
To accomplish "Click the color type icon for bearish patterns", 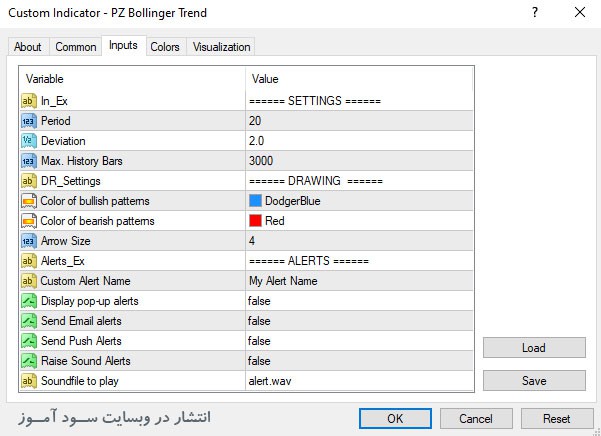I will click(28, 221).
